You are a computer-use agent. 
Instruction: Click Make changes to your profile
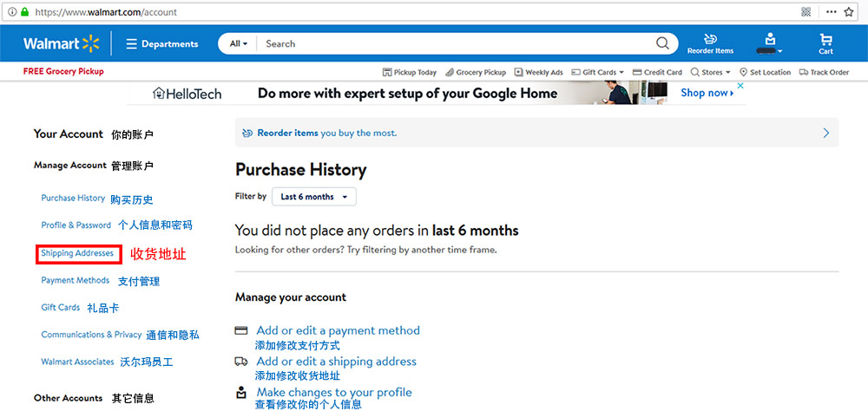(x=334, y=393)
